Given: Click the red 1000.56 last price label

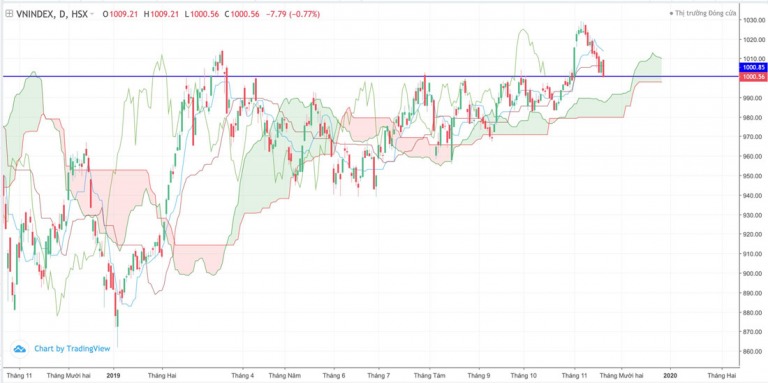Looking at the screenshot, I should tap(754, 76).
